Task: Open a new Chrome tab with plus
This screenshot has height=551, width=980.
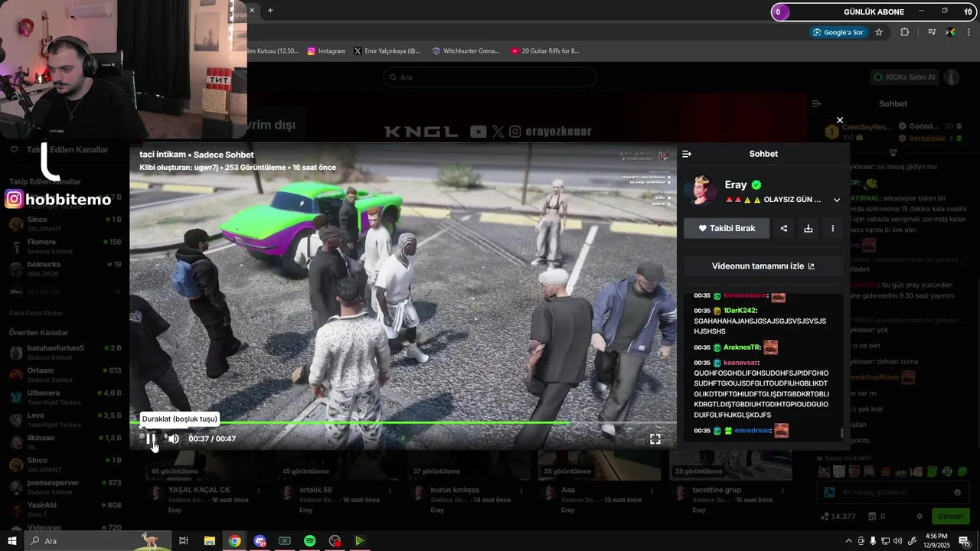Action: click(x=270, y=10)
